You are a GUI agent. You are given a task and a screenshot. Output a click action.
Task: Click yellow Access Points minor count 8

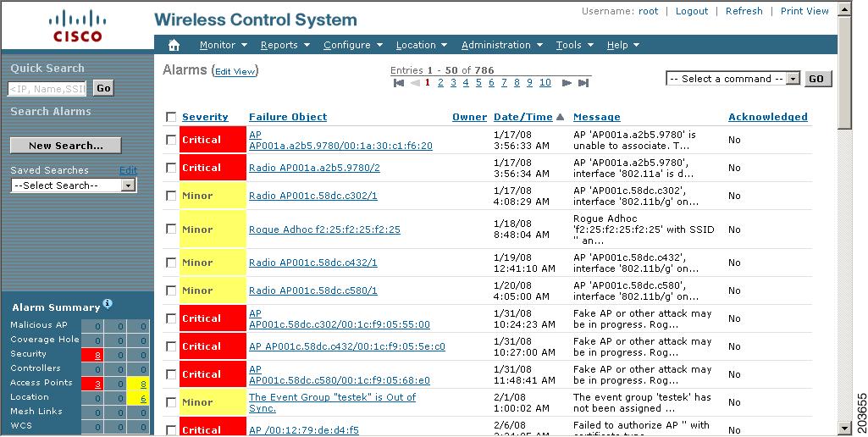click(x=143, y=384)
